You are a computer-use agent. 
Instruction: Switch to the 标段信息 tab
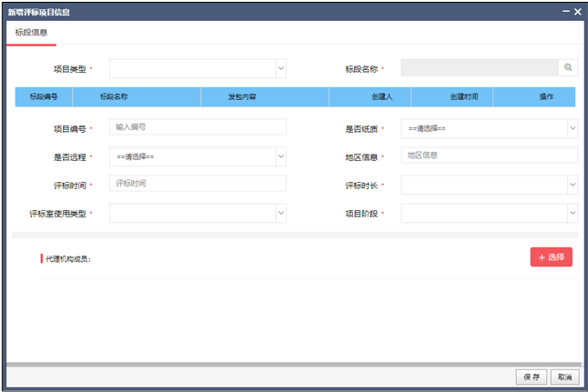33,33
